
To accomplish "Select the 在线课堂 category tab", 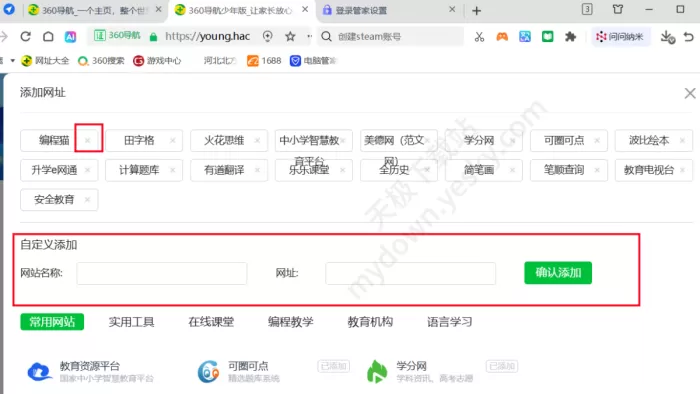I will (211, 322).
